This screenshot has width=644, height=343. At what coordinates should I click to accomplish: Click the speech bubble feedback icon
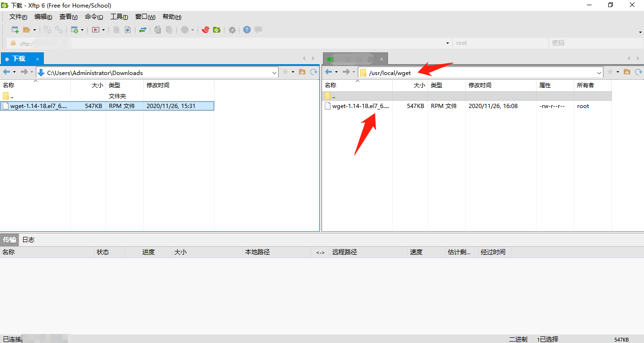[x=258, y=30]
